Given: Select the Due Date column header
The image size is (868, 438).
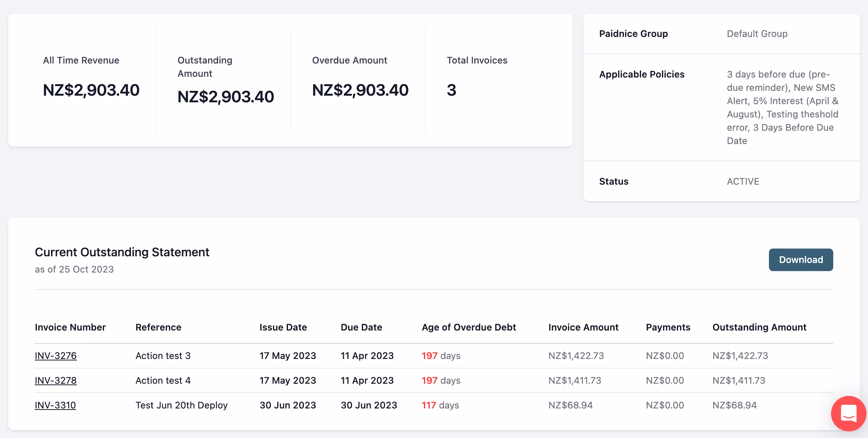Looking at the screenshot, I should (x=362, y=327).
